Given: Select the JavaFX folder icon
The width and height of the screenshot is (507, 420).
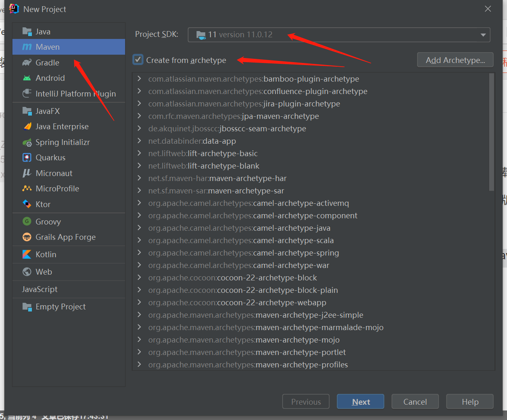Looking at the screenshot, I should [x=27, y=111].
